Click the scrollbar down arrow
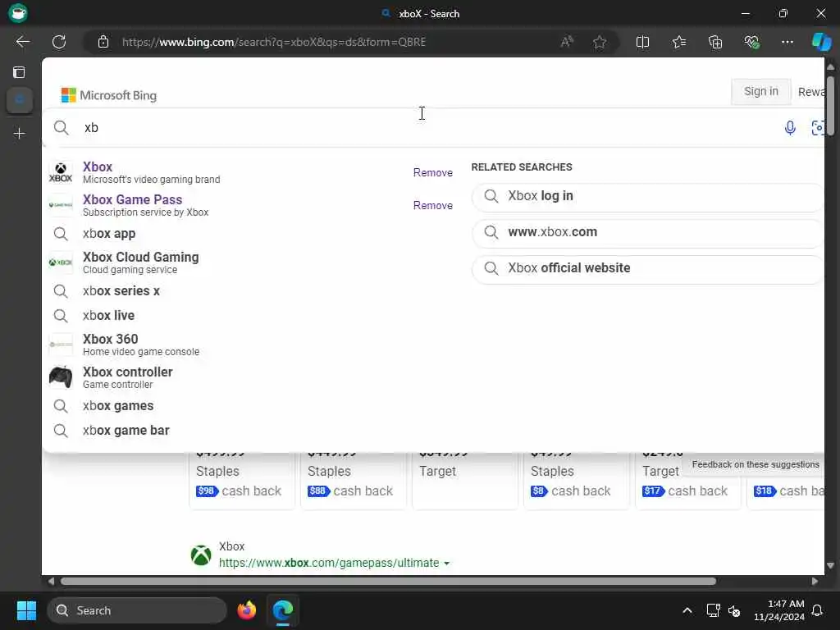This screenshot has width=840, height=630. coord(830,566)
